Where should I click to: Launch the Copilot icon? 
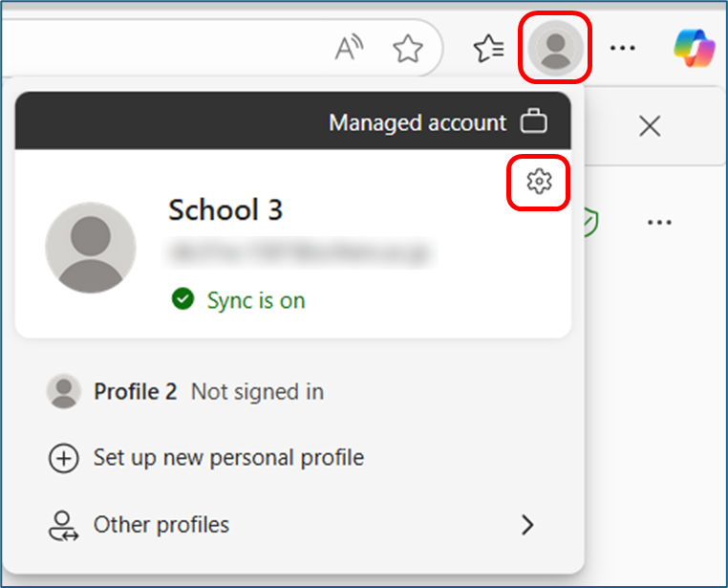tap(695, 48)
